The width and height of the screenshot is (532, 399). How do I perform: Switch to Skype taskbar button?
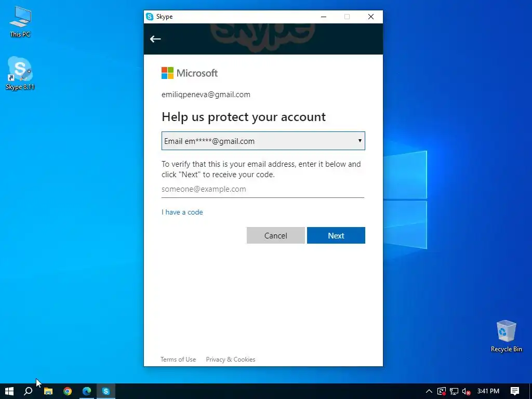[106, 391]
